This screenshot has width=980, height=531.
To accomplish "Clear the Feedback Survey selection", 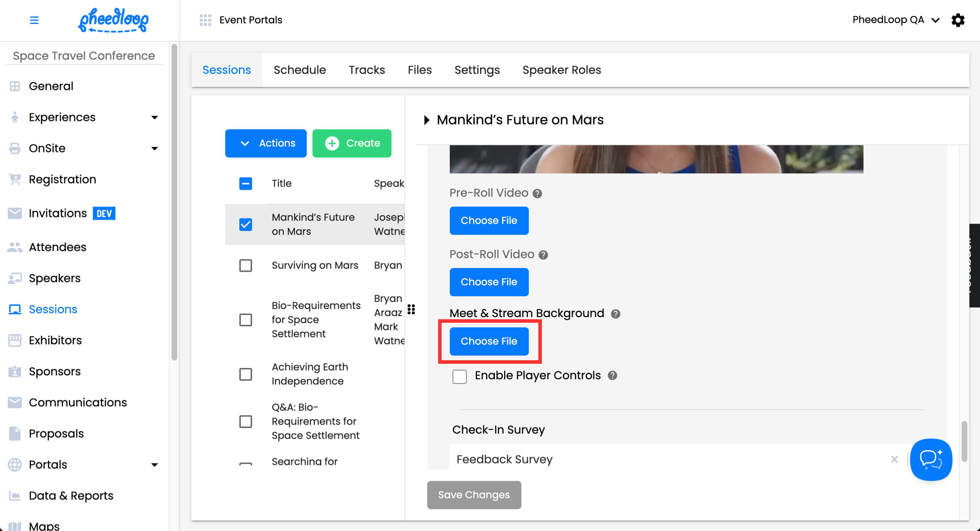I will [x=894, y=460].
